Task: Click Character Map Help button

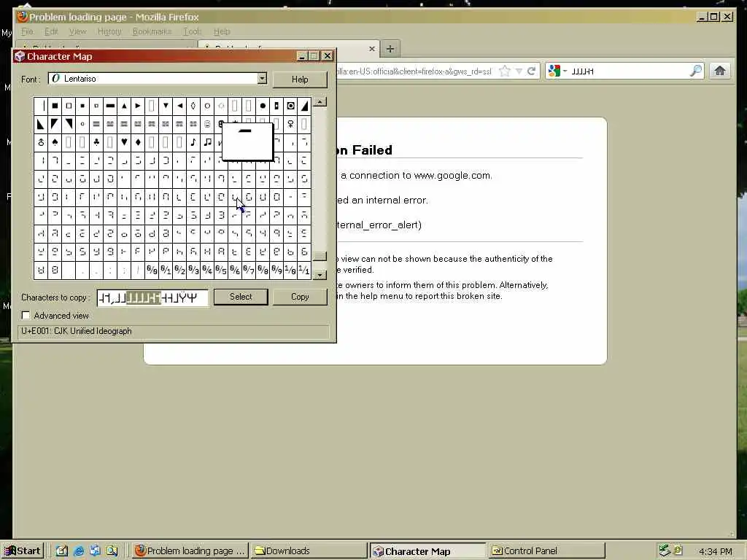Action: (300, 79)
